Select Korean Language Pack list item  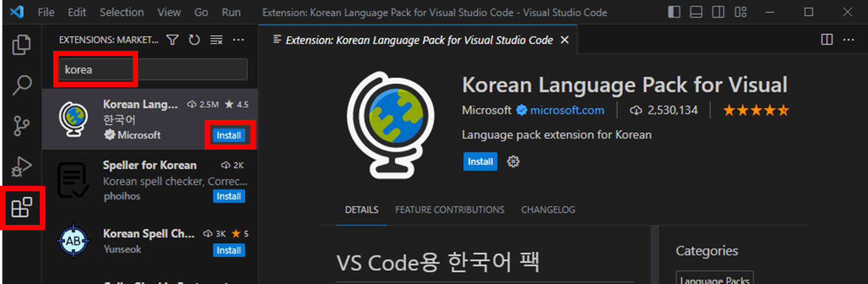click(150, 120)
